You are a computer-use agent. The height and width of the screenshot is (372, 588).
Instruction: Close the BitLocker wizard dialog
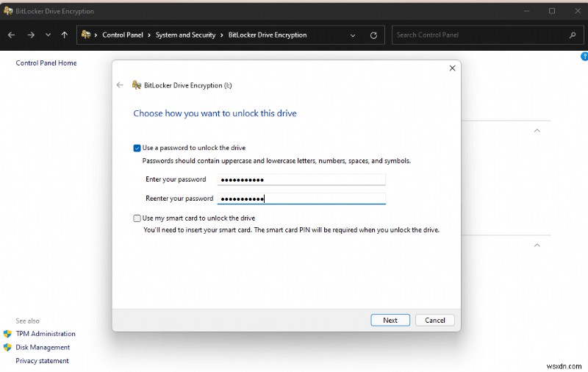(452, 68)
